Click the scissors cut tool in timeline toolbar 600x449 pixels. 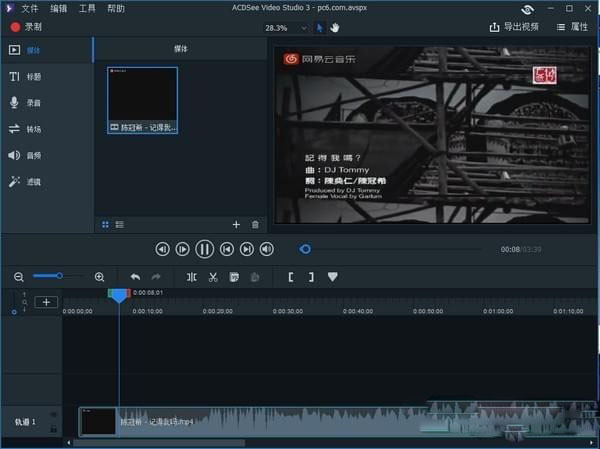tap(213, 277)
